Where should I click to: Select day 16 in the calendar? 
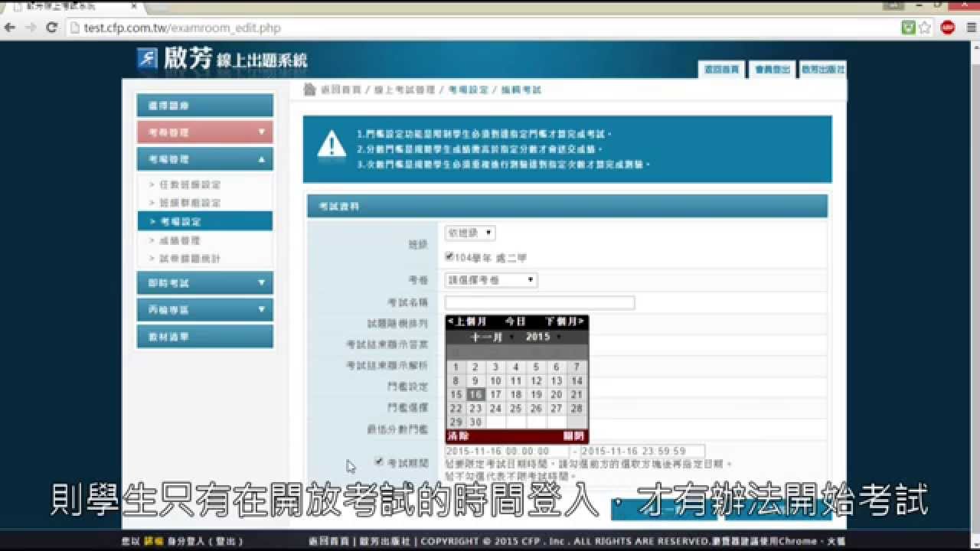[475, 395]
